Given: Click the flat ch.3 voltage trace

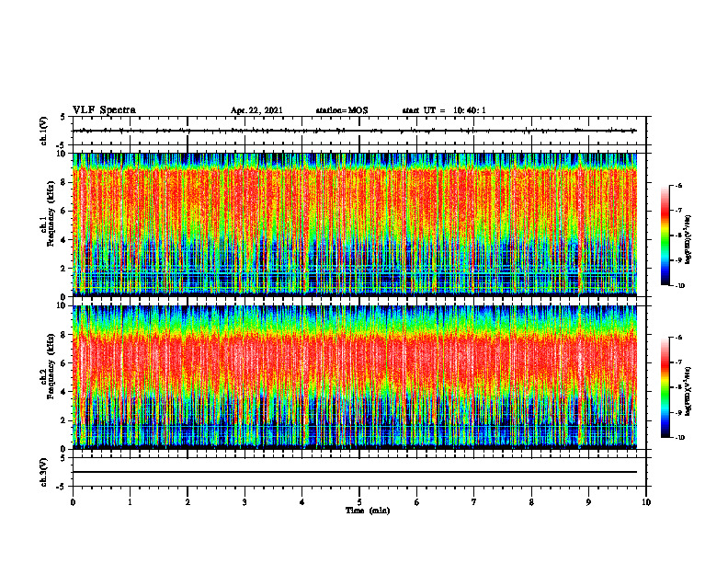Looking at the screenshot, I should coord(355,472).
